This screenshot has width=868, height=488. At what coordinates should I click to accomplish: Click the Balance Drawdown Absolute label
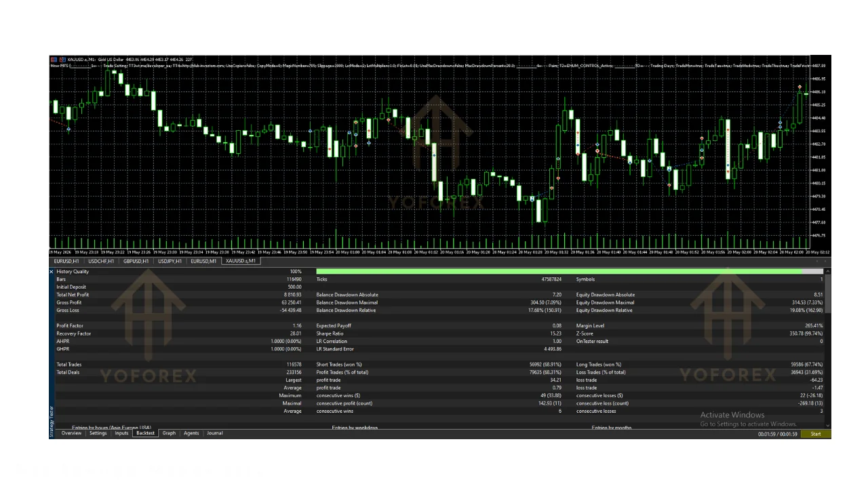click(x=347, y=295)
